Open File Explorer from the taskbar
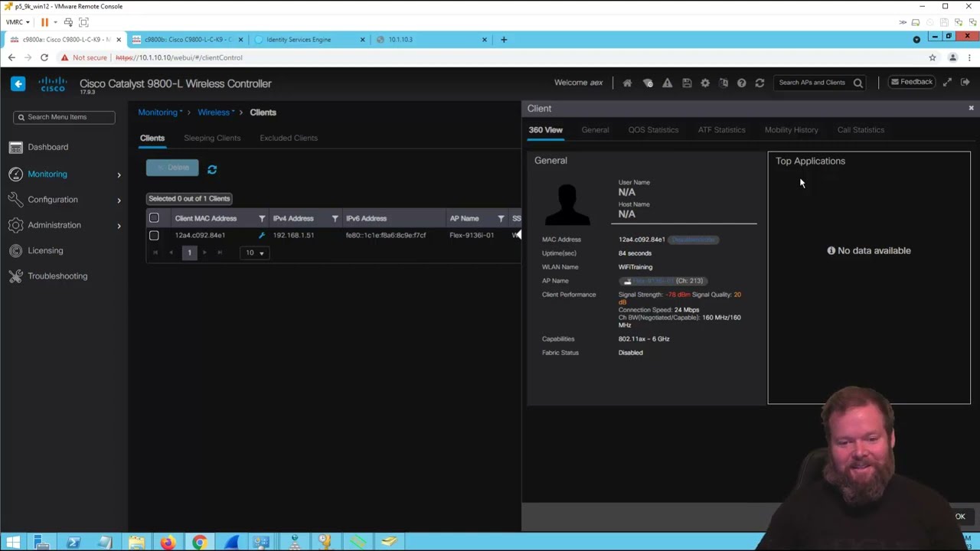Image resolution: width=980 pixels, height=551 pixels. (136, 543)
